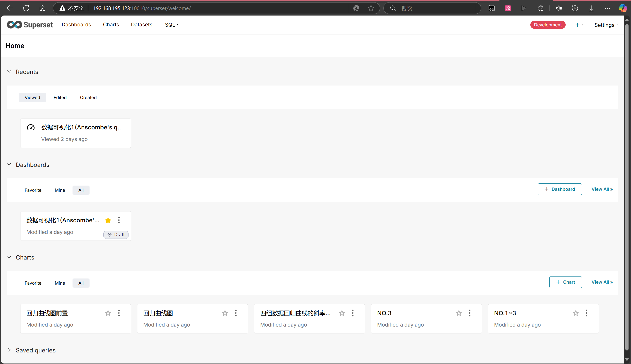Click browser refresh icon

click(x=26, y=8)
